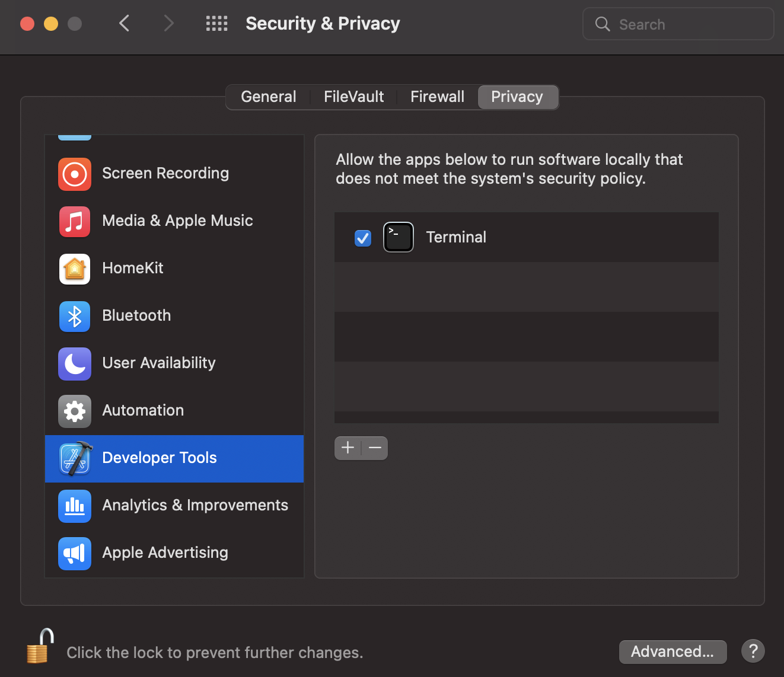Click the Search field

click(678, 24)
